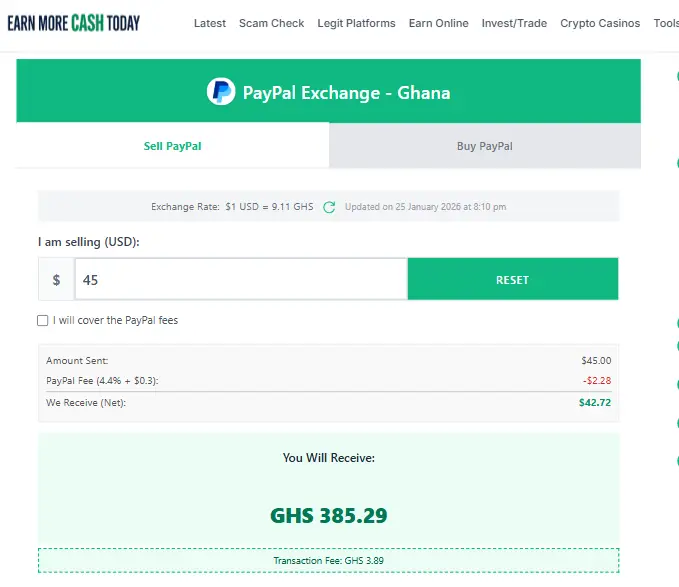Refresh the exchange rate
Screen dimensions: 679x587
tap(329, 207)
